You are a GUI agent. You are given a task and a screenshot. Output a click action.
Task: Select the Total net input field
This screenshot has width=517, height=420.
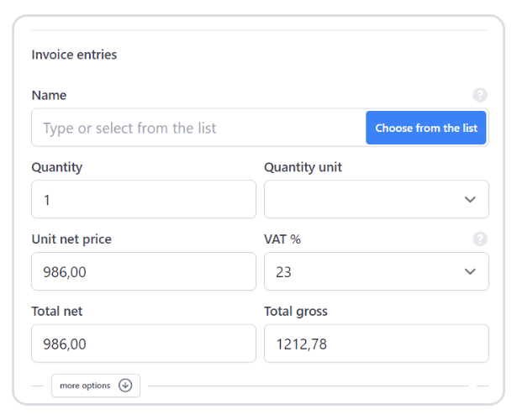tap(144, 344)
